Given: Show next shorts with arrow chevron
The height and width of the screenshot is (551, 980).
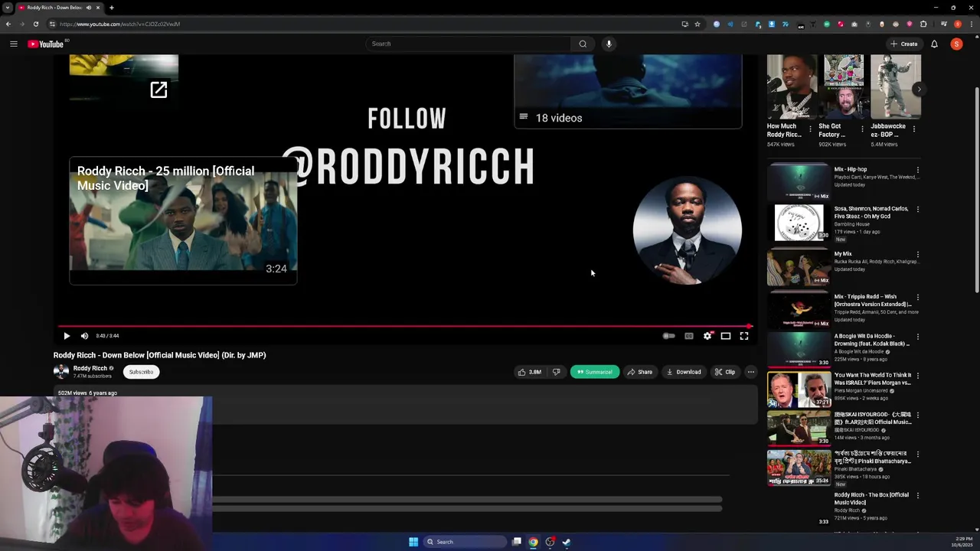Looking at the screenshot, I should pos(919,90).
